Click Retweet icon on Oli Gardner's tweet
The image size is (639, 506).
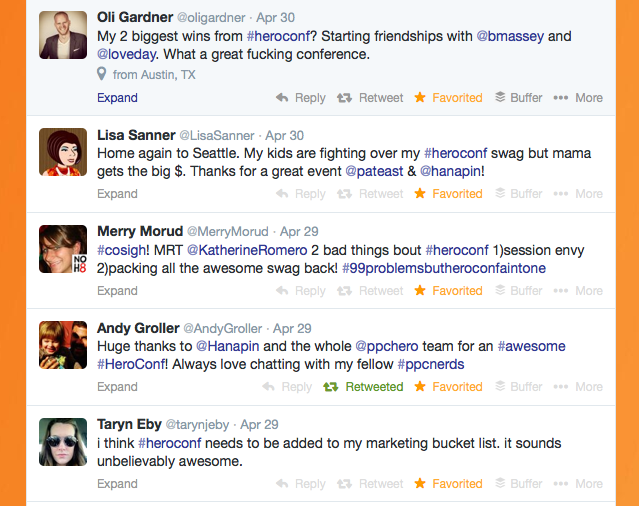pos(344,98)
